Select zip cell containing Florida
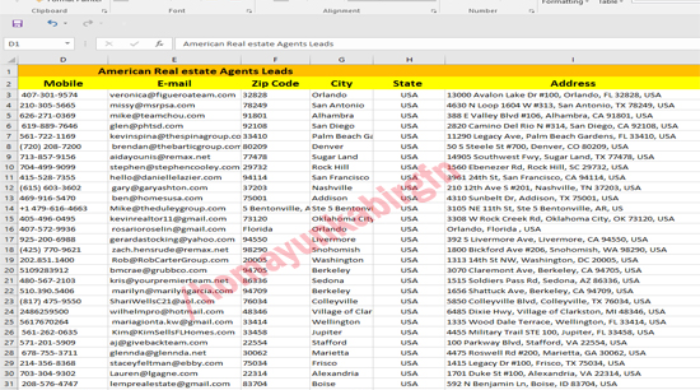This screenshot has height=390, width=700. click(275, 229)
